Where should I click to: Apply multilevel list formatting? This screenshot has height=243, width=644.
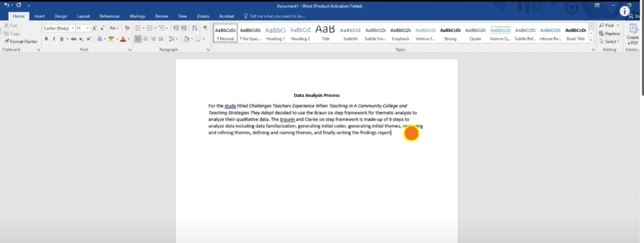click(162, 28)
